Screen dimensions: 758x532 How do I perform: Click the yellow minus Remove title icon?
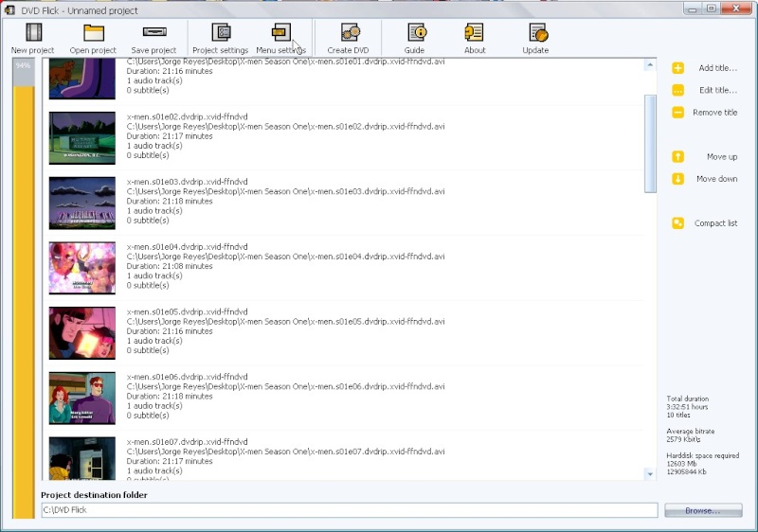point(677,113)
